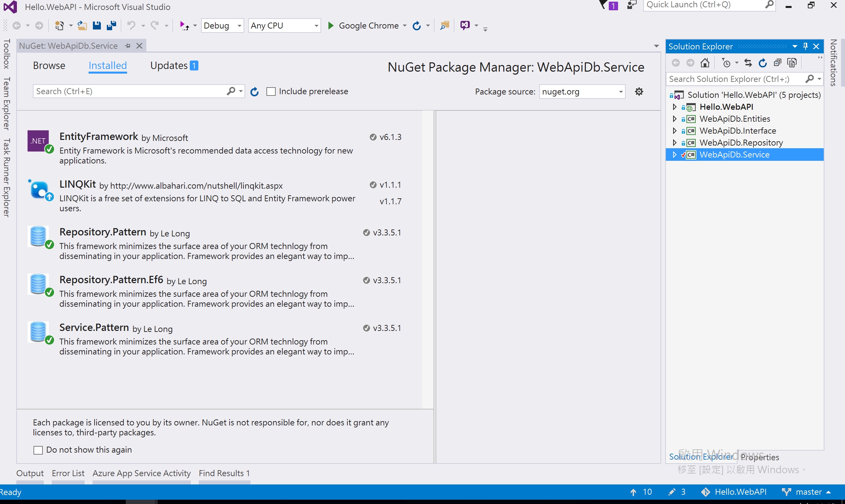
Task: Switch to the Browse tab
Action: coord(49,66)
